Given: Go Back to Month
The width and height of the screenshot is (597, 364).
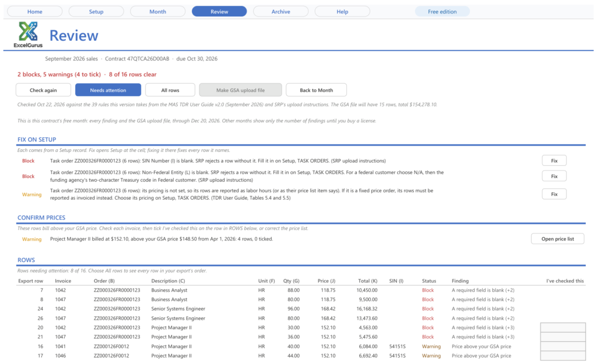Looking at the screenshot, I should 317,90.
